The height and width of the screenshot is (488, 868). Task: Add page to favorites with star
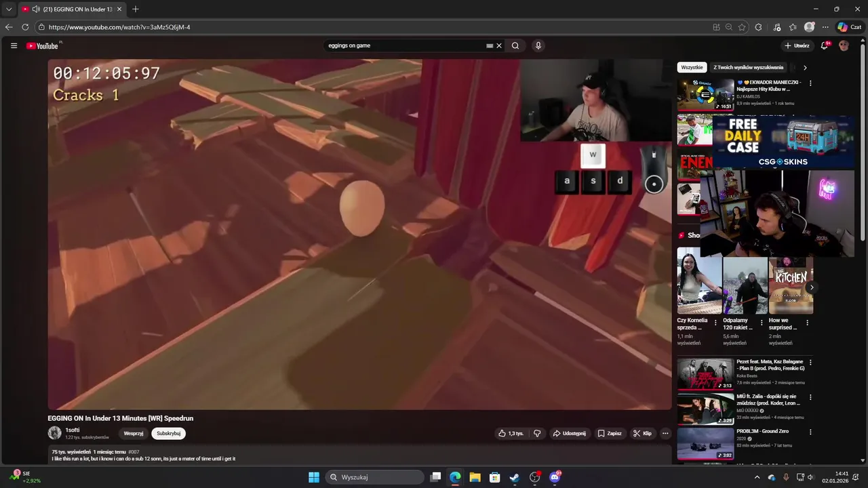[742, 27]
